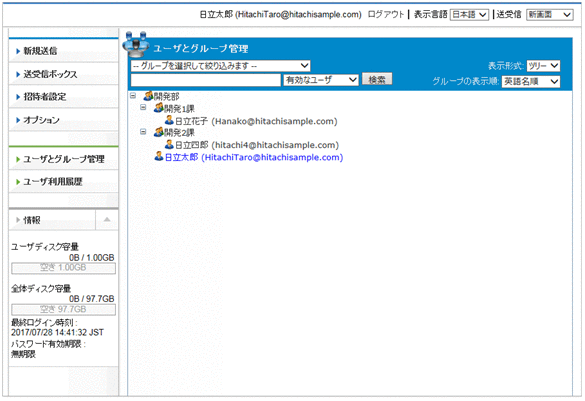
Task: Click the arrow icon next to 新規送信
Action: [18, 51]
